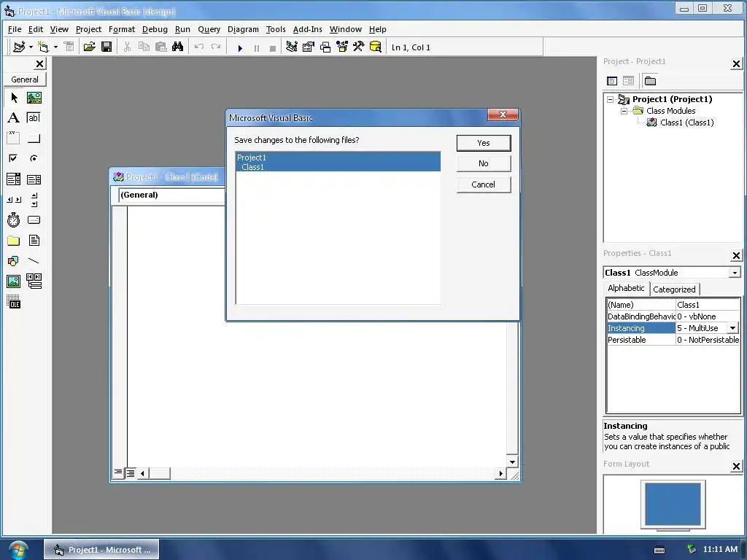This screenshot has height=560, width=747.
Task: Click the form preview in Form Layout
Action: click(673, 504)
